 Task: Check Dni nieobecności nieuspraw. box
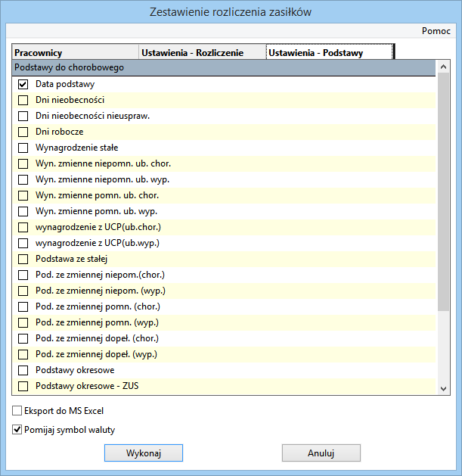pos(23,116)
